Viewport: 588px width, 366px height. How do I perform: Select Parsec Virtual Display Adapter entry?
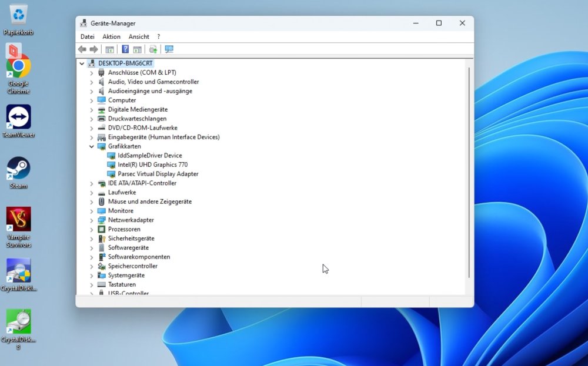pos(158,174)
